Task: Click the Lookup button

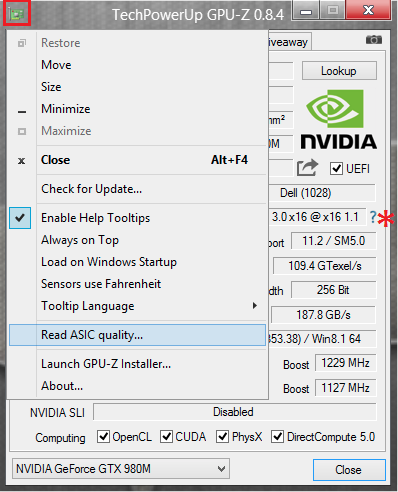Action: coord(339,71)
